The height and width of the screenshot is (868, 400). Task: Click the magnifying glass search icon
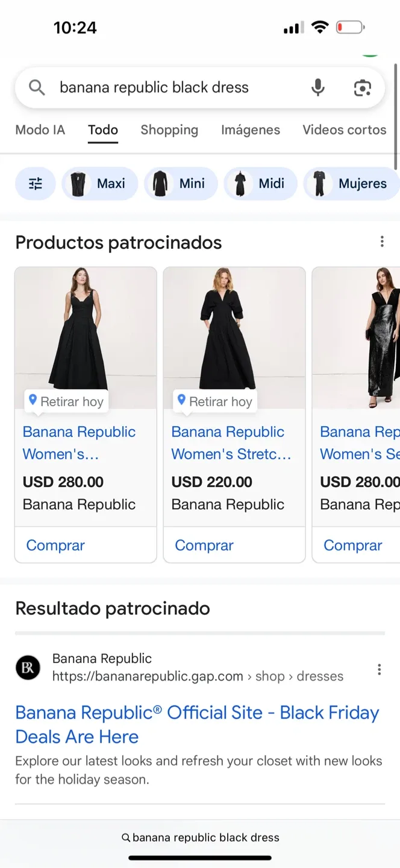tap(36, 87)
